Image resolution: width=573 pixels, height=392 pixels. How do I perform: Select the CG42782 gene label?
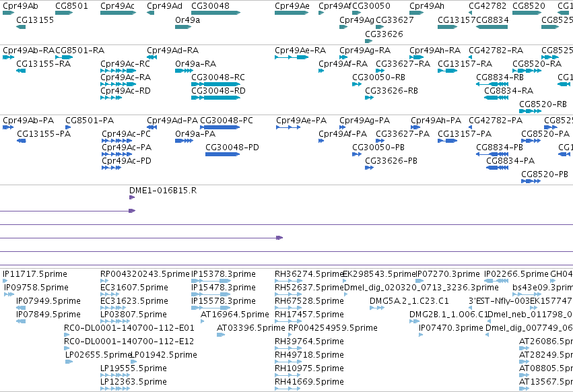487,6
